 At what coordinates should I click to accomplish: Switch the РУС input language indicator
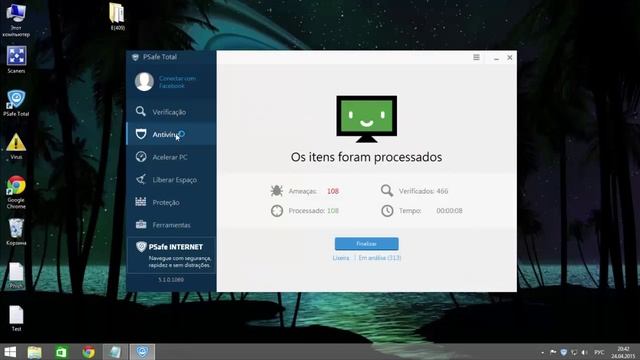coord(599,352)
